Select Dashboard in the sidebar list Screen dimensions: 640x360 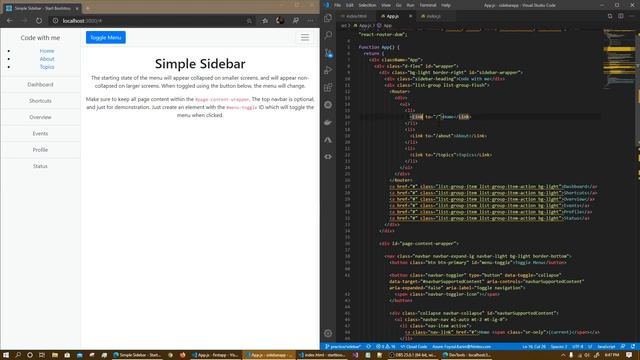pyautogui.click(x=40, y=84)
